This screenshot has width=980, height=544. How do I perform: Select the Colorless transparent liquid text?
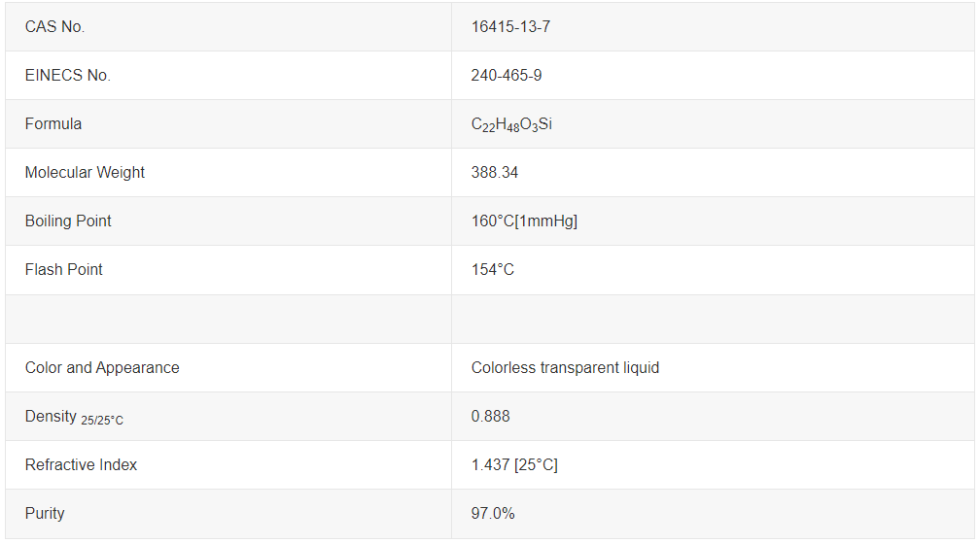[x=565, y=368]
